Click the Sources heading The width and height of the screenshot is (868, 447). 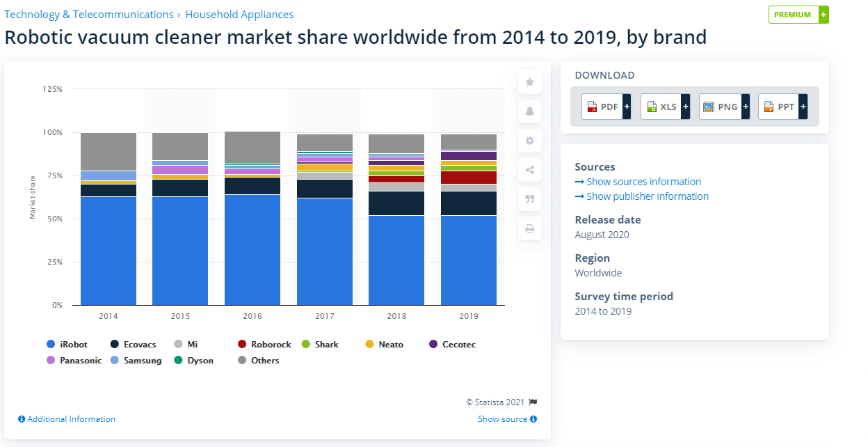(595, 167)
